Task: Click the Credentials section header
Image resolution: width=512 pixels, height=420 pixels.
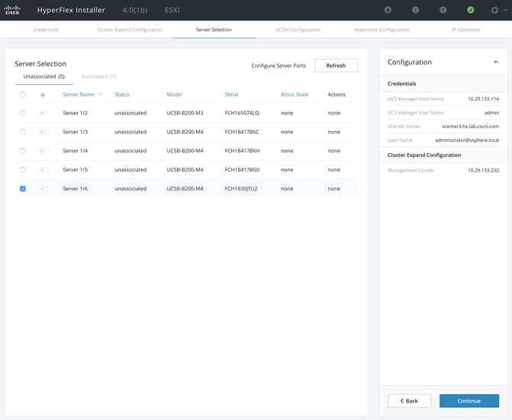Action: [x=402, y=84]
